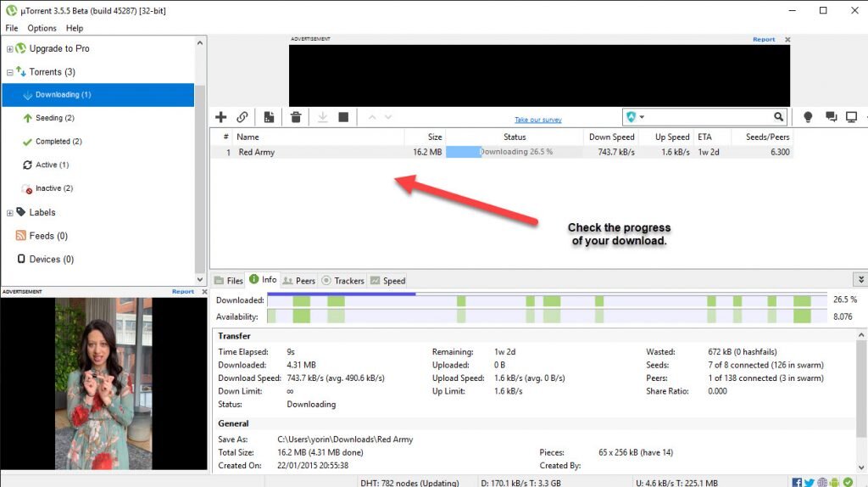Switch to the Trackers tab
868x487 pixels.
click(343, 280)
